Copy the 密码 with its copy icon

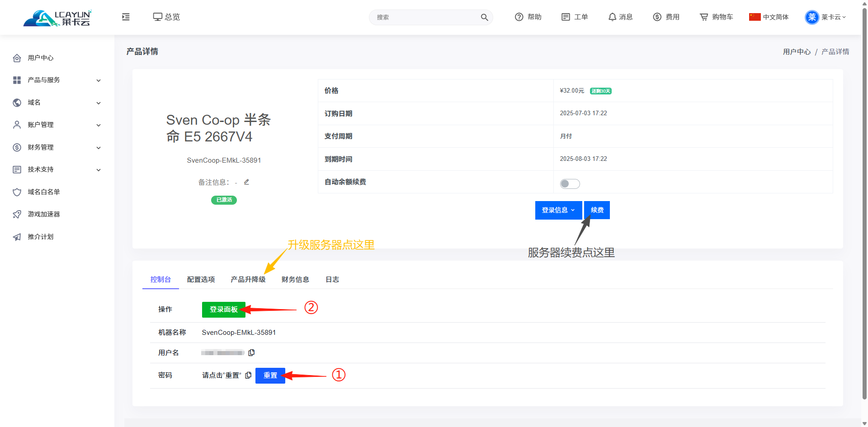[x=248, y=375]
